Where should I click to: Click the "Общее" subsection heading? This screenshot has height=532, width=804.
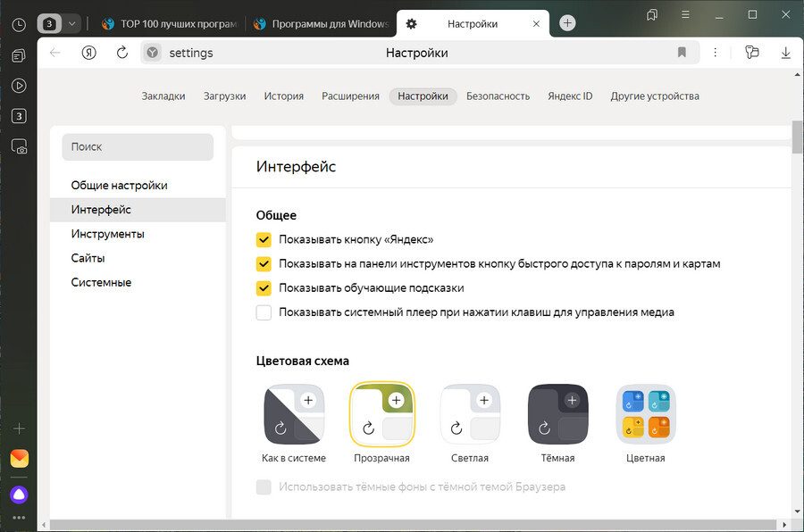coord(276,215)
